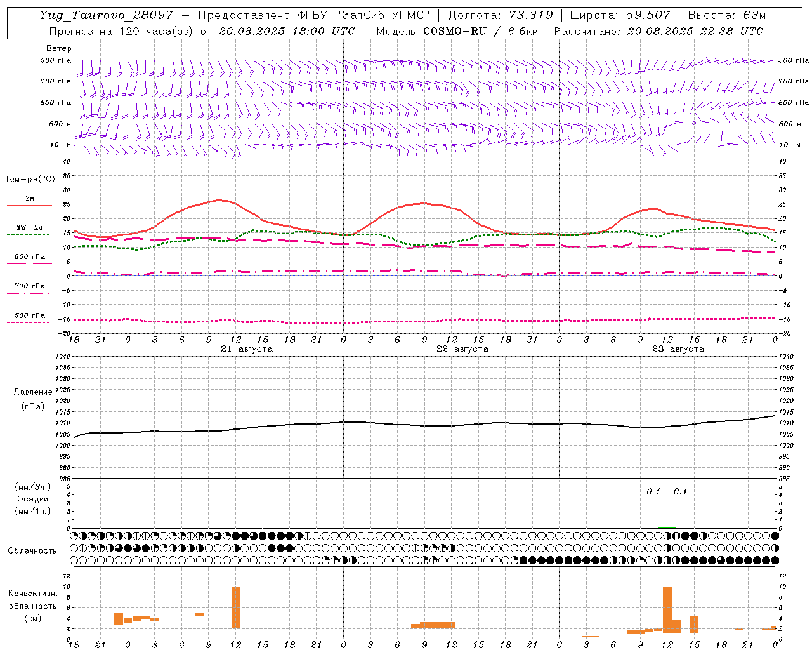Viewport: 812px width, 650px height.
Task: Click the Осадки panel label
Action: click(33, 499)
